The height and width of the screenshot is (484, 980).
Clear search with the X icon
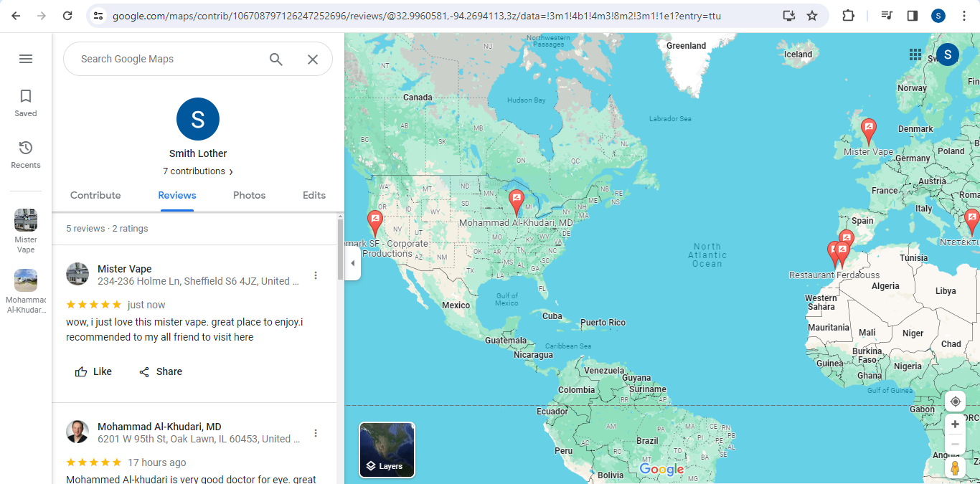[313, 60]
